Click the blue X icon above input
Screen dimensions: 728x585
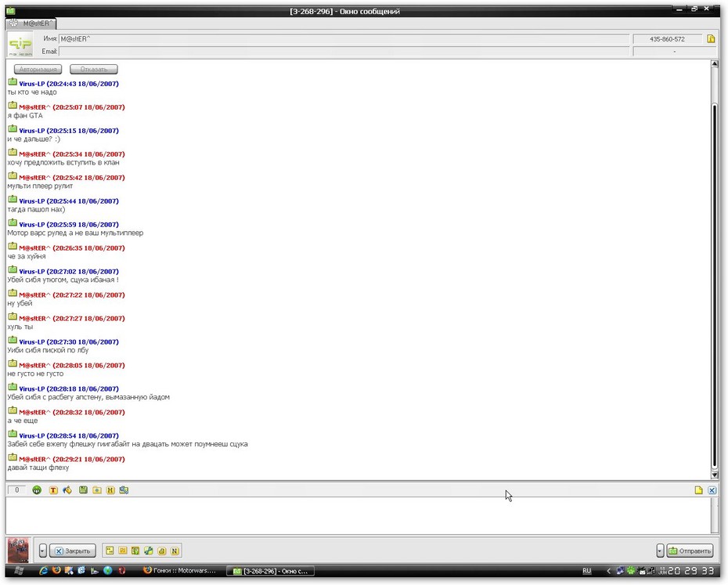[712, 490]
